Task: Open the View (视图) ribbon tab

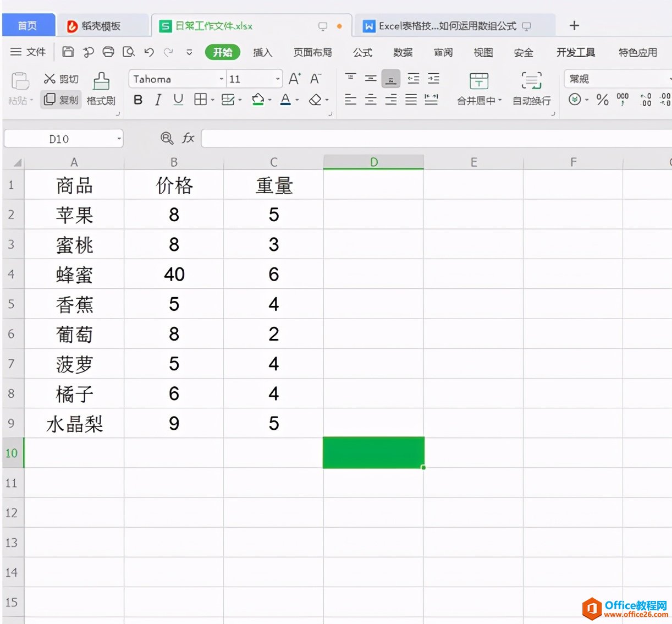Action: pos(483,52)
